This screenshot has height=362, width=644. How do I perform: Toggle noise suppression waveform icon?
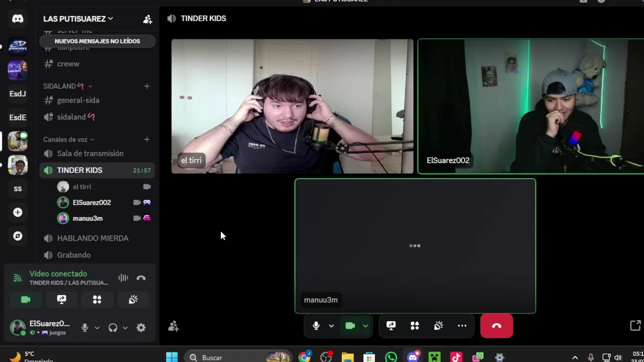[123, 278]
